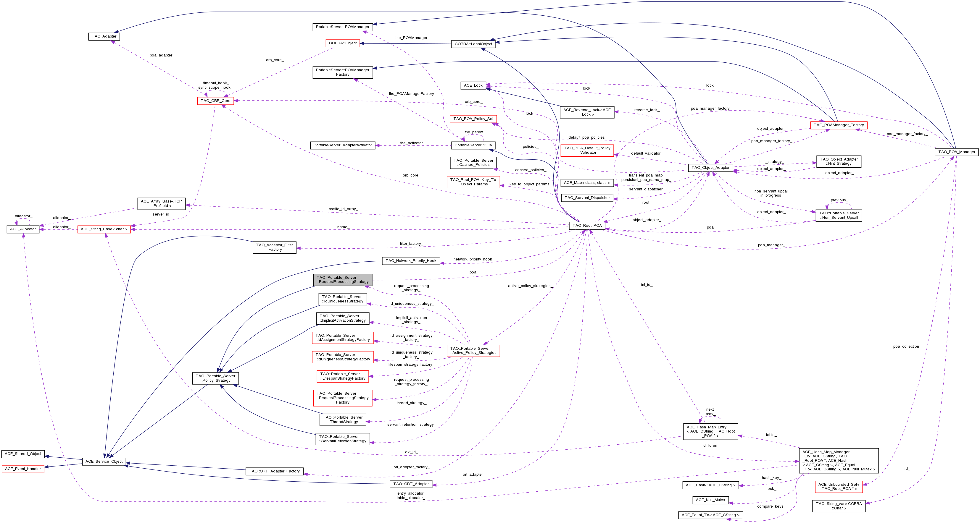
Task: Click the CORBA::LocalObject node
Action: (473, 44)
